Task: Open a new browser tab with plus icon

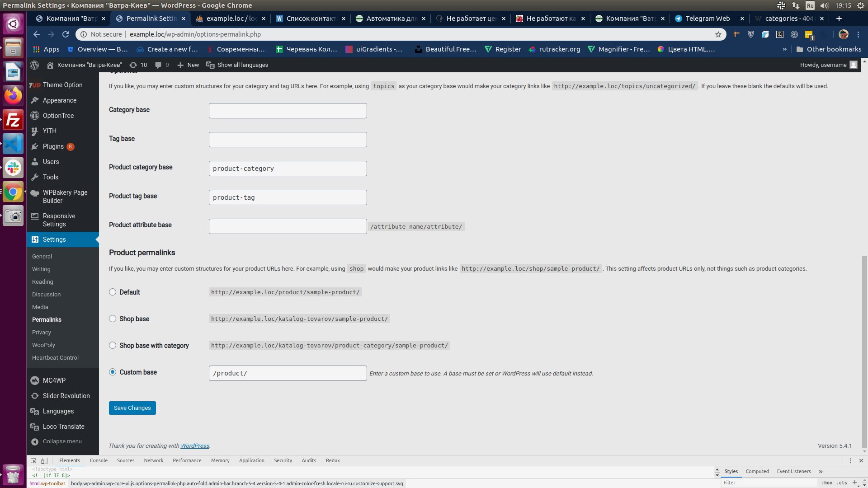Action: (839, 19)
